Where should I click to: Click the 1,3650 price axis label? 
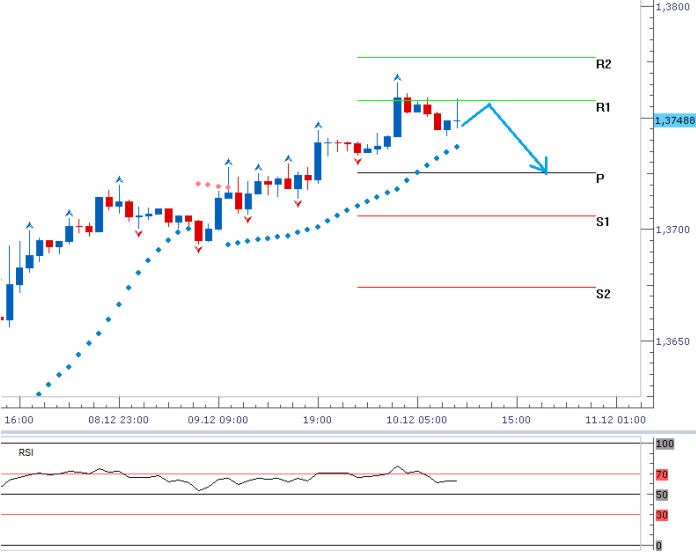point(672,342)
